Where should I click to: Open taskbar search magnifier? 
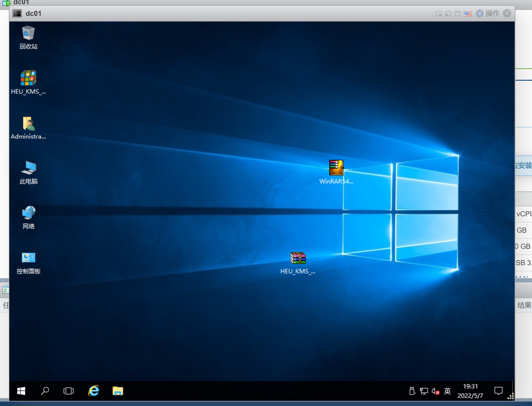[x=45, y=391]
